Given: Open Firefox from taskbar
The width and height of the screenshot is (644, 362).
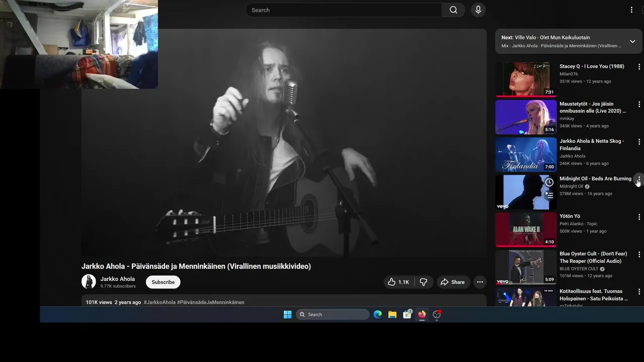Looking at the screenshot, I should (x=422, y=314).
